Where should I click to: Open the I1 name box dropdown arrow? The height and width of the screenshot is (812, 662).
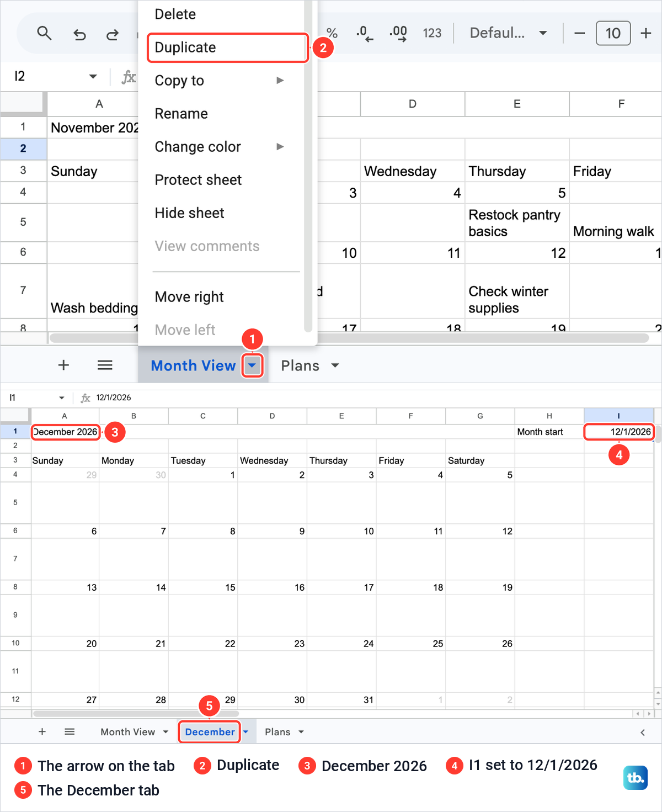coord(62,398)
